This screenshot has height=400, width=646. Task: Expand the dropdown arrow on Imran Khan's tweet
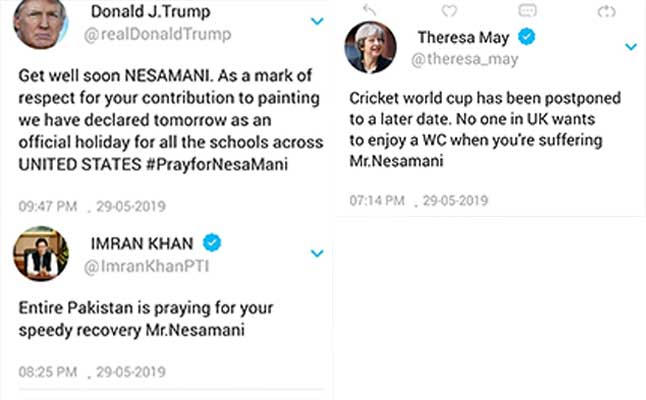tap(317, 253)
